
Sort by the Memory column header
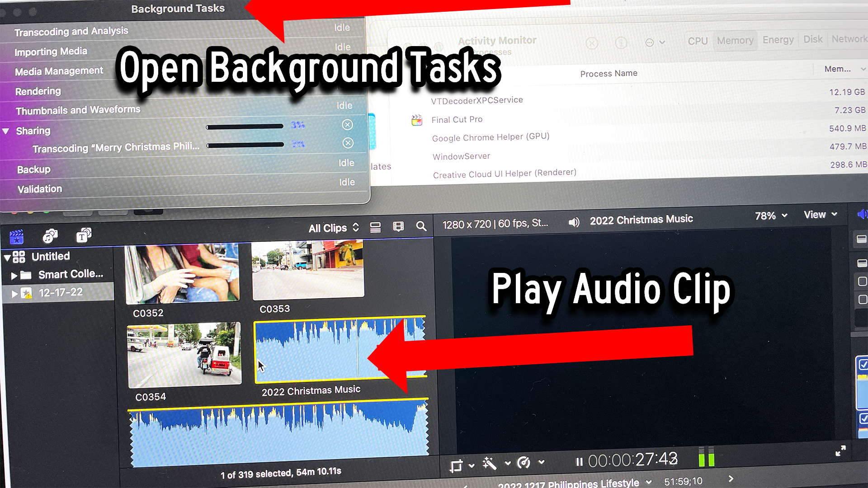click(838, 69)
